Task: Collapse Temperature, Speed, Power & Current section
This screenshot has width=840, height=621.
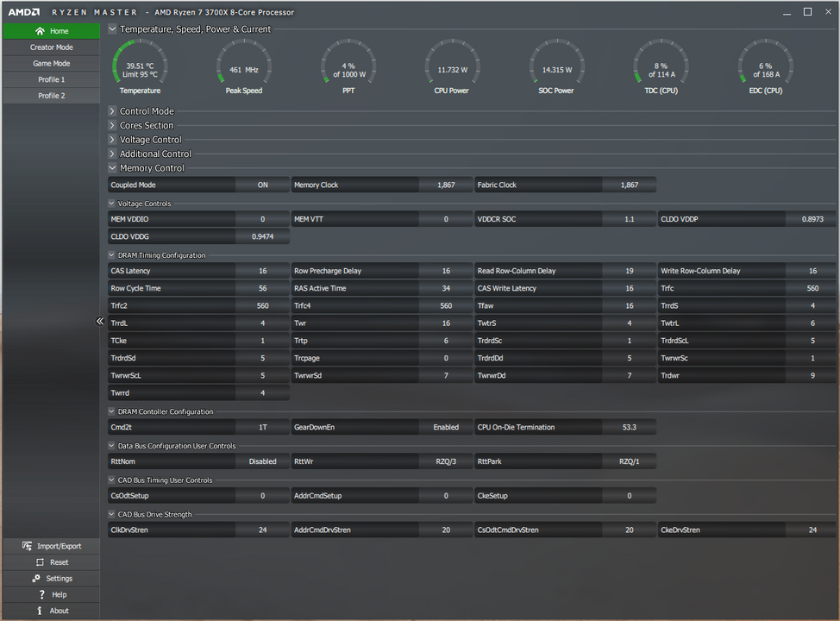Action: [x=112, y=29]
